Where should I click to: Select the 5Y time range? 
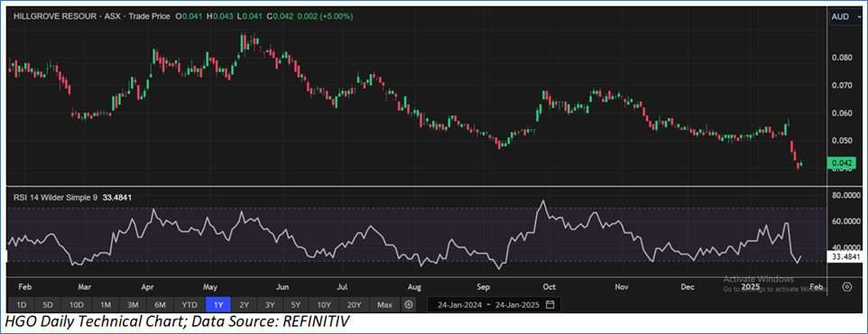[296, 304]
